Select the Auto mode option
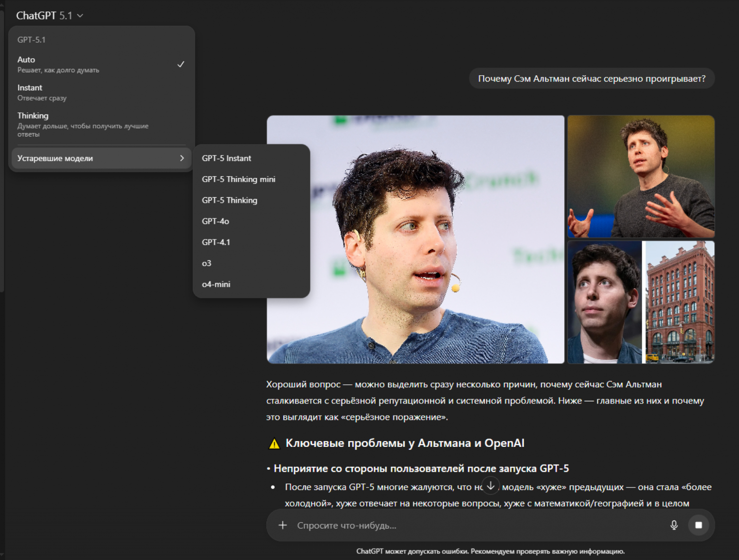Viewport: 739px width, 560px height. pyautogui.click(x=100, y=64)
